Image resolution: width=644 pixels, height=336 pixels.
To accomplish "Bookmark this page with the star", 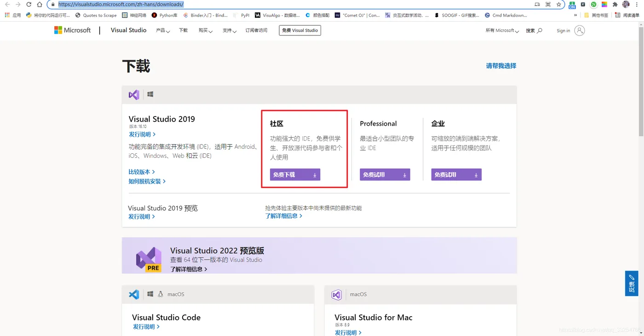I will click(559, 4).
